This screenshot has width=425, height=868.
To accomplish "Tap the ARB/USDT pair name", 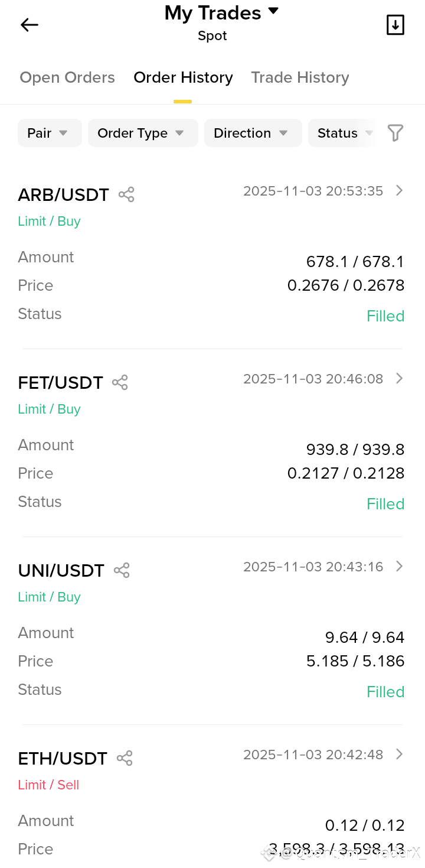I will click(x=63, y=195).
